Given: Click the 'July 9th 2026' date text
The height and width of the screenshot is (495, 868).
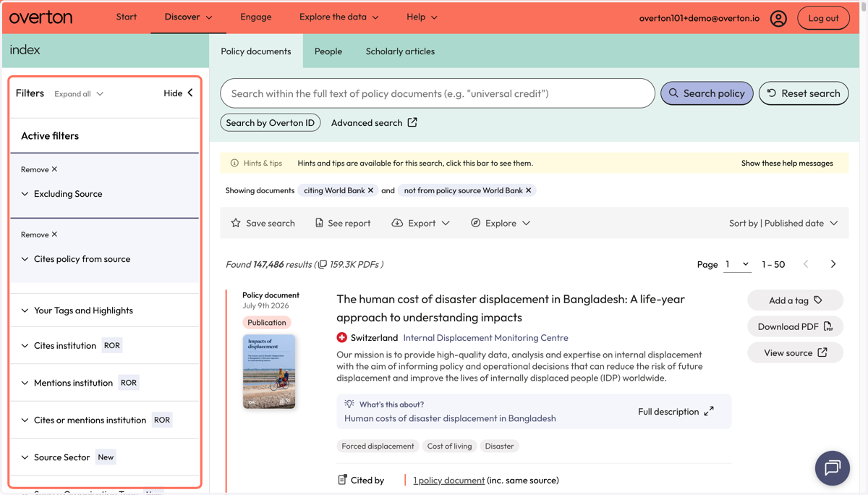Looking at the screenshot, I should (x=265, y=306).
